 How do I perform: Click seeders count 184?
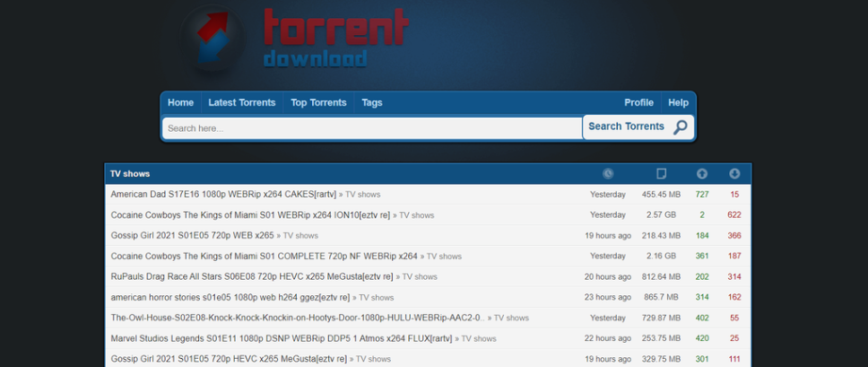[x=702, y=236]
